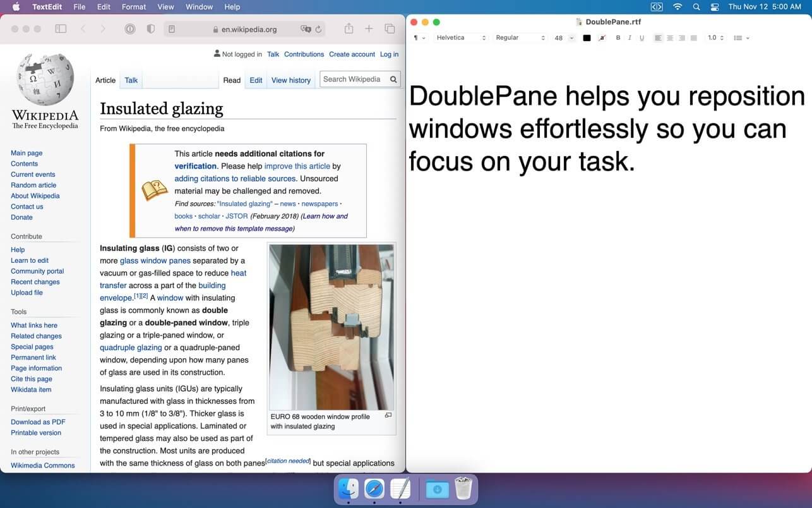Center align text in TextEdit
Screen dimensions: 812x508
click(x=670, y=38)
